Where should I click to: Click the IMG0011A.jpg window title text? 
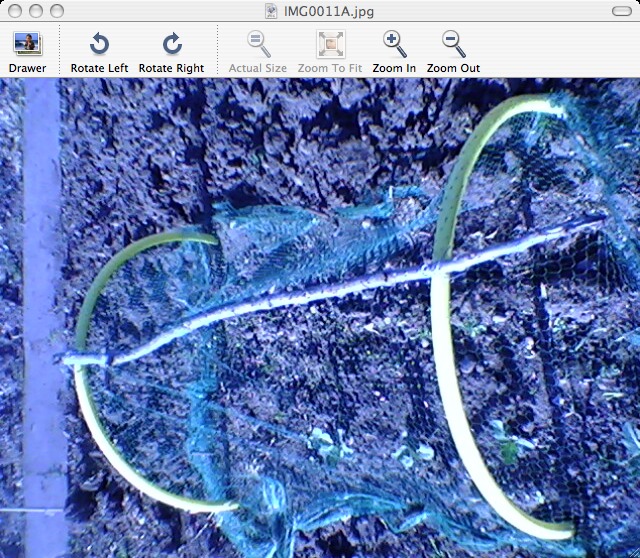pos(328,11)
